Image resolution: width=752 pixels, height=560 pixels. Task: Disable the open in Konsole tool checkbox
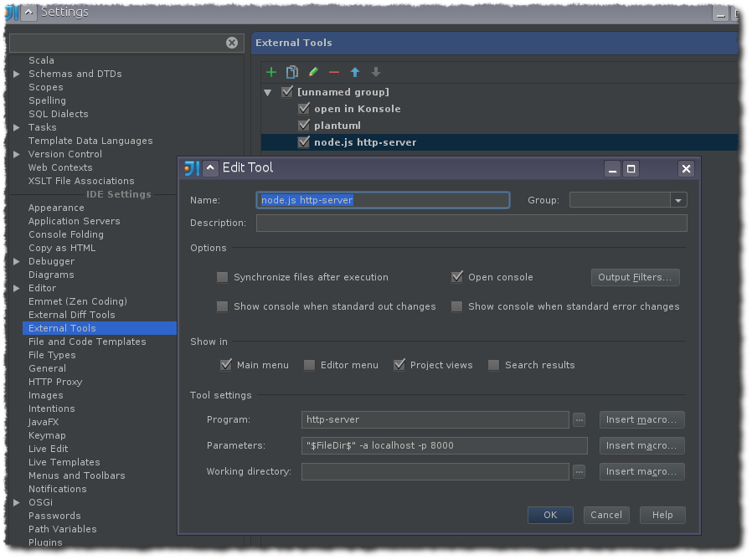pos(304,109)
